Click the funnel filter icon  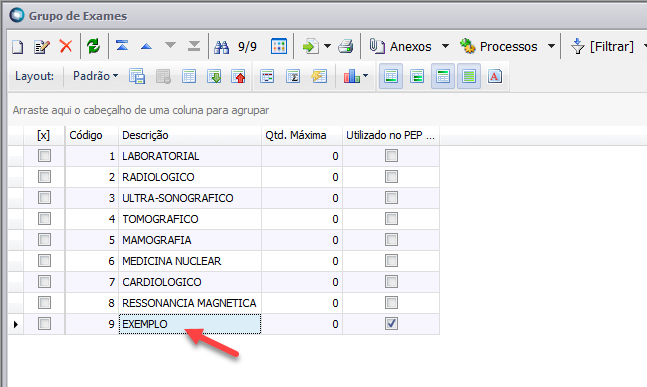coord(578,46)
